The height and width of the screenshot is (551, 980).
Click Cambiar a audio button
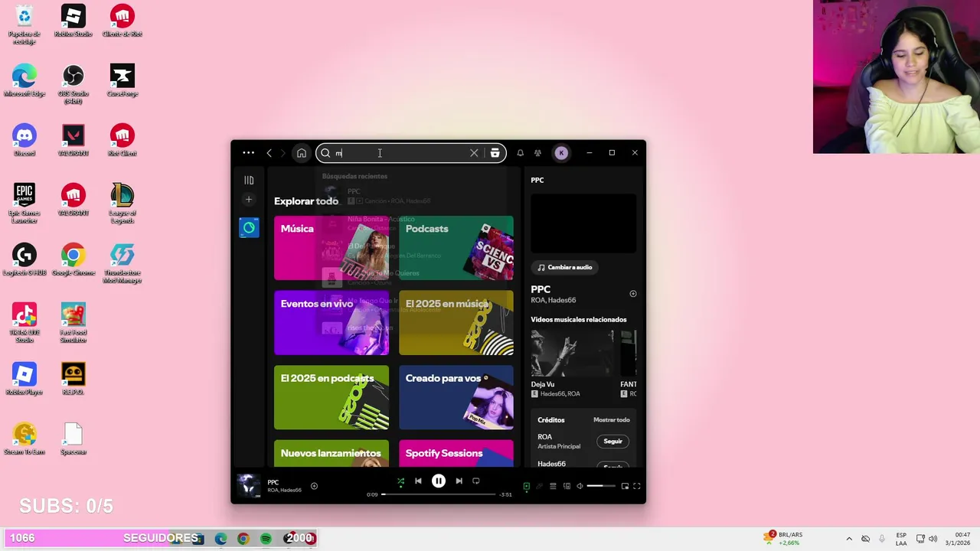click(x=565, y=267)
